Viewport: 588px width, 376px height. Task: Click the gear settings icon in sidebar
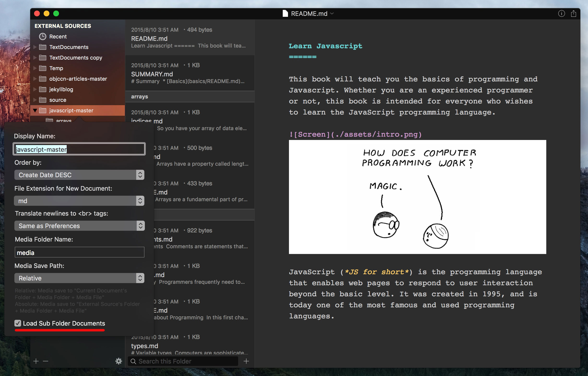[118, 361]
